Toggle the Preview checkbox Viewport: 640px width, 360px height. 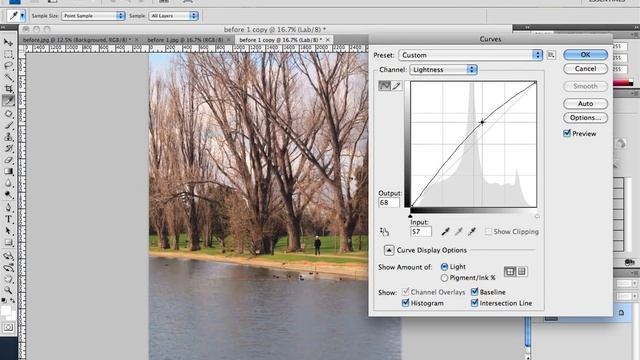coord(567,133)
